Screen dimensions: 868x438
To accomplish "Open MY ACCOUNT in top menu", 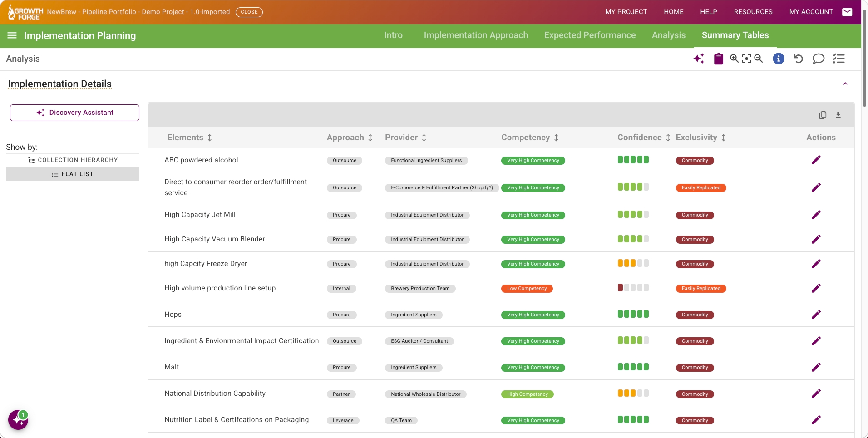I will [811, 12].
